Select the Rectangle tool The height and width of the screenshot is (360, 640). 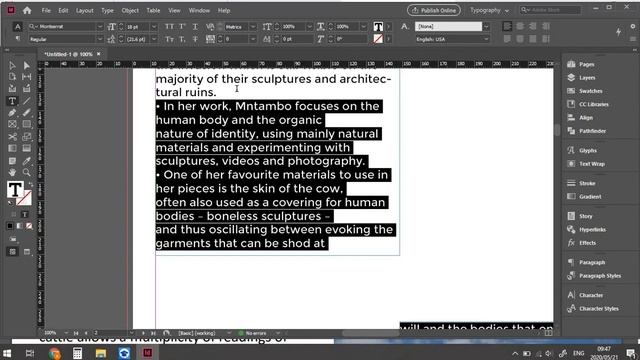[x=27, y=124]
